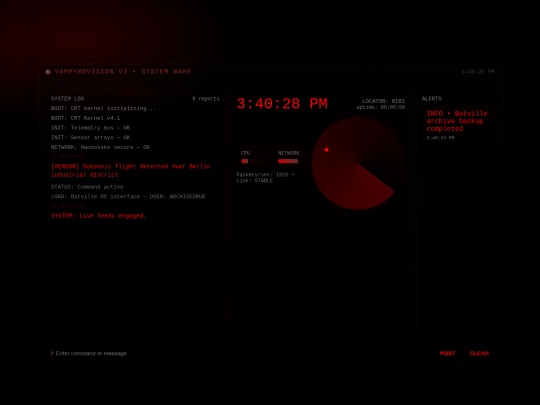Select log line BOOT: CRT Kernel v4.1
The width and height of the screenshot is (540, 405).
(85, 118)
